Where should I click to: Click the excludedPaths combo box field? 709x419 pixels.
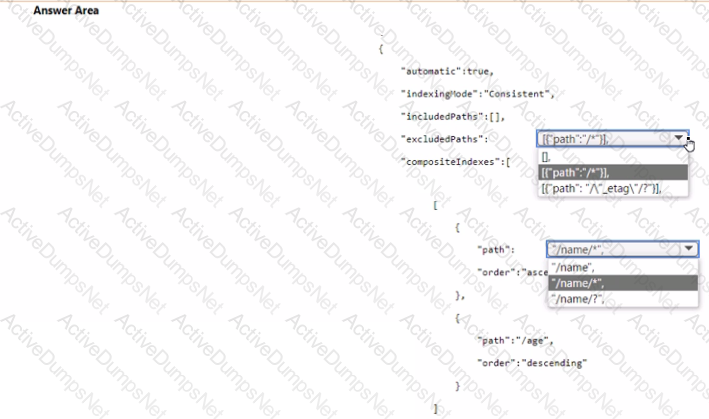tap(613, 139)
